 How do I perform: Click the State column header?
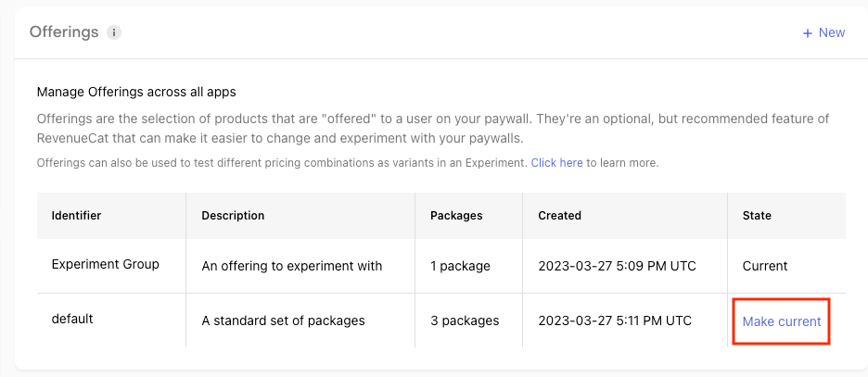pos(757,215)
